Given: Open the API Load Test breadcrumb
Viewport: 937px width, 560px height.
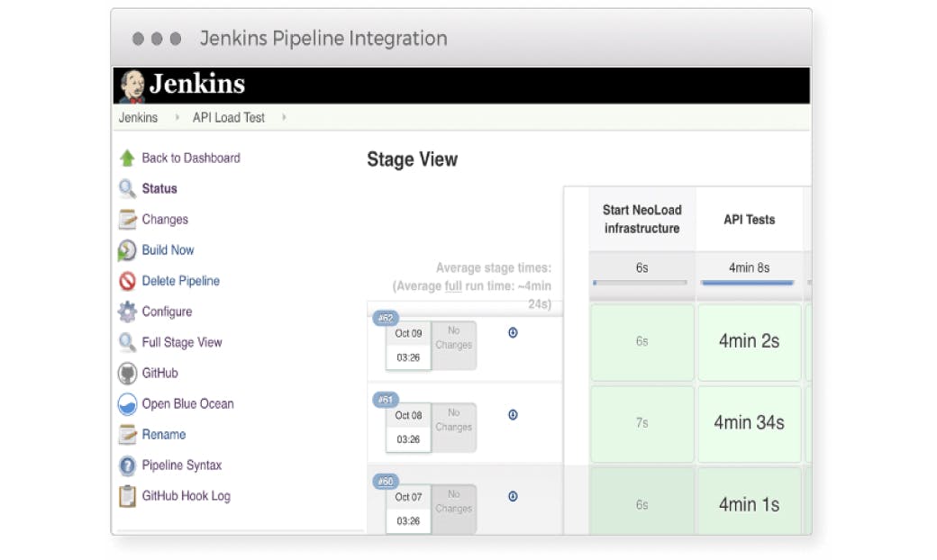Looking at the screenshot, I should pyautogui.click(x=228, y=118).
